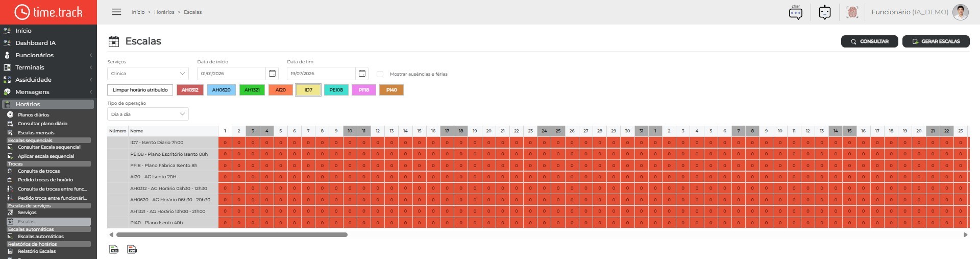The width and height of the screenshot is (980, 259).
Task: Open the Funcionário (IA_DEMO) user label
Action: [910, 12]
